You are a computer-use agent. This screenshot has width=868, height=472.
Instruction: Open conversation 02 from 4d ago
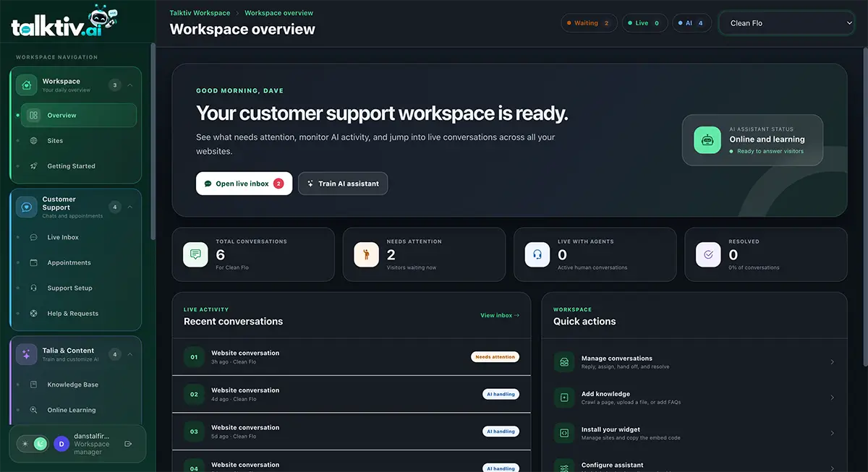pos(352,394)
